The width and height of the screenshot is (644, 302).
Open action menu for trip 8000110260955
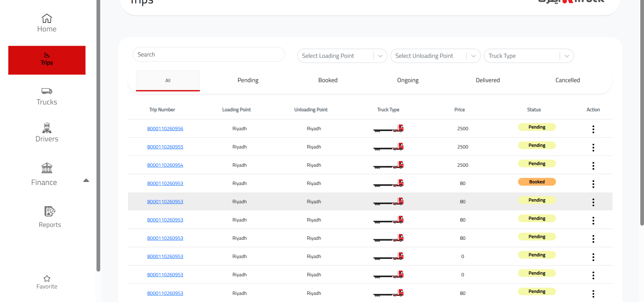[593, 147]
